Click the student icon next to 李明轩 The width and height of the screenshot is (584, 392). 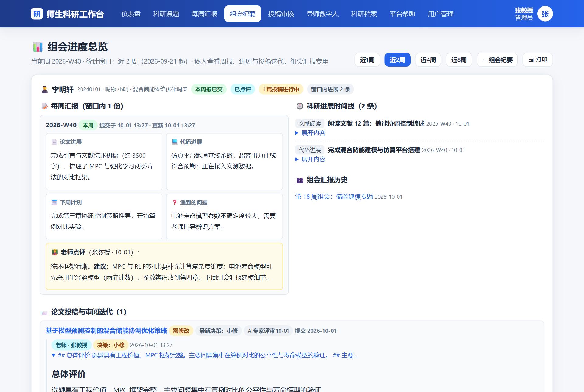(45, 89)
